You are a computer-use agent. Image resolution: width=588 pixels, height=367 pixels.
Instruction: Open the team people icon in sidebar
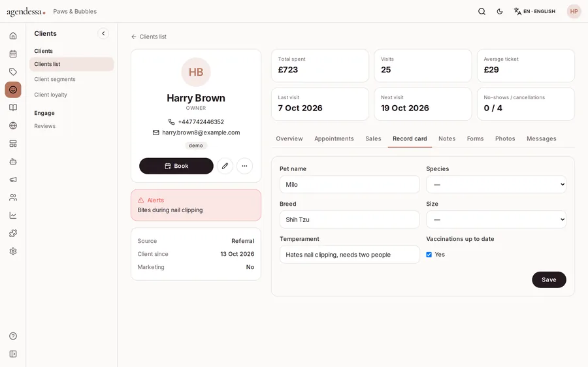13,197
